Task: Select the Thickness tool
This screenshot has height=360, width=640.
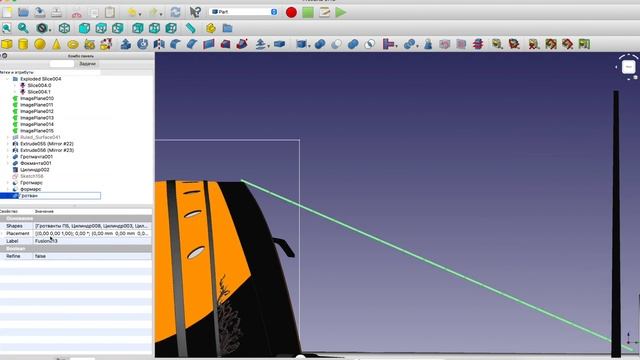Action: coord(280,44)
